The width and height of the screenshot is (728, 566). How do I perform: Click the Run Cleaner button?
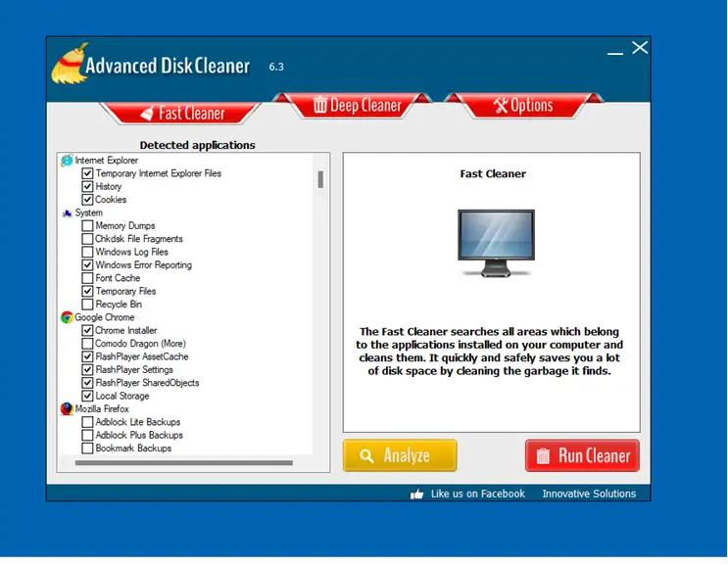(x=582, y=455)
